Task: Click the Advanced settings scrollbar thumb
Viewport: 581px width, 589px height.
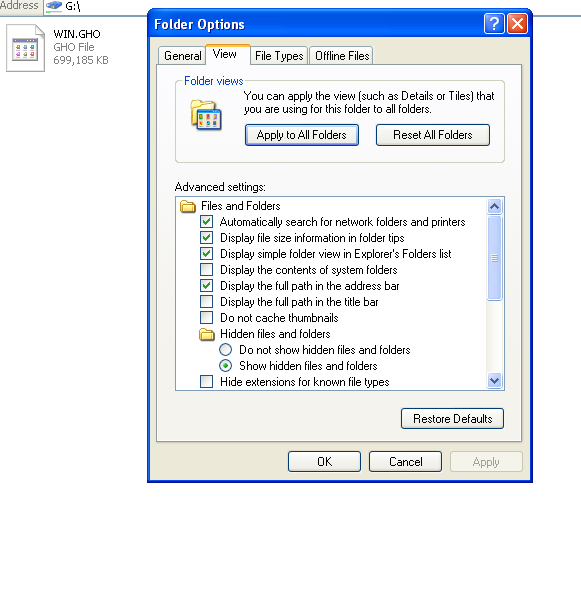Action: point(495,258)
